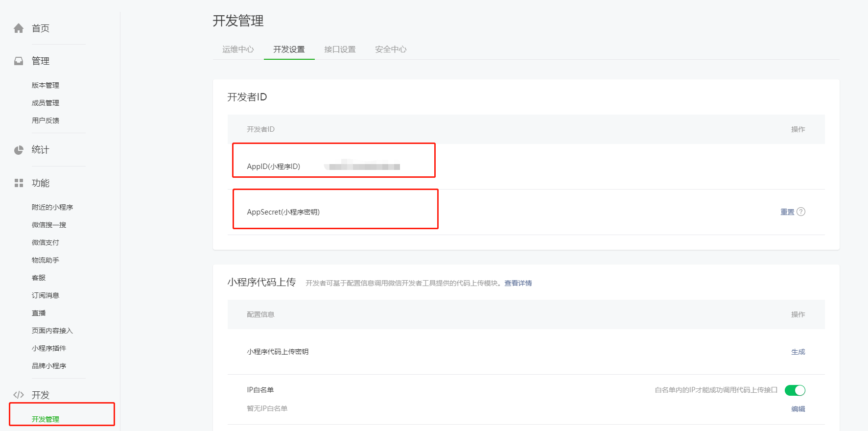Open 成员管理 in the sidebar
This screenshot has height=431, width=868.
tap(46, 103)
